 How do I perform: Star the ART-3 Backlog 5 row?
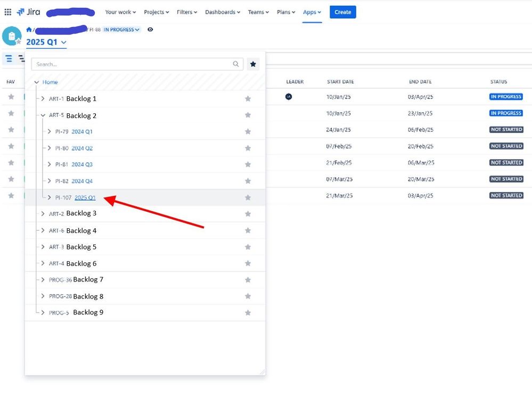pyautogui.click(x=248, y=247)
